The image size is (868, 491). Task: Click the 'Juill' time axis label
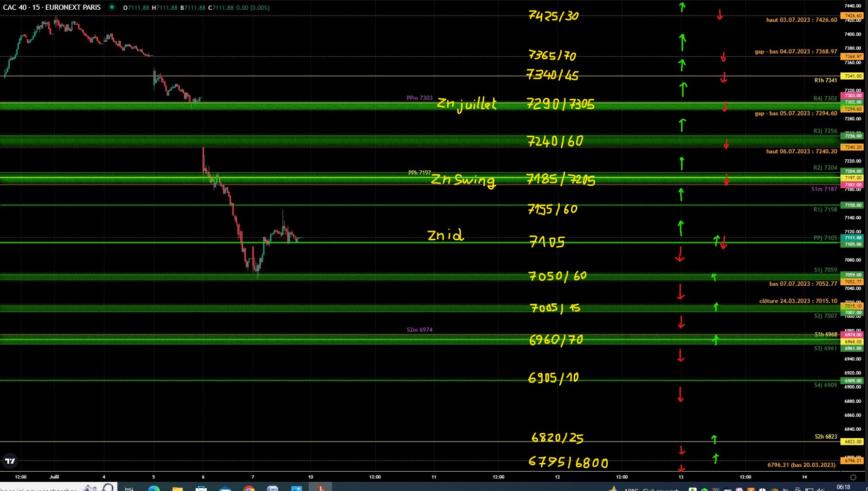click(54, 477)
